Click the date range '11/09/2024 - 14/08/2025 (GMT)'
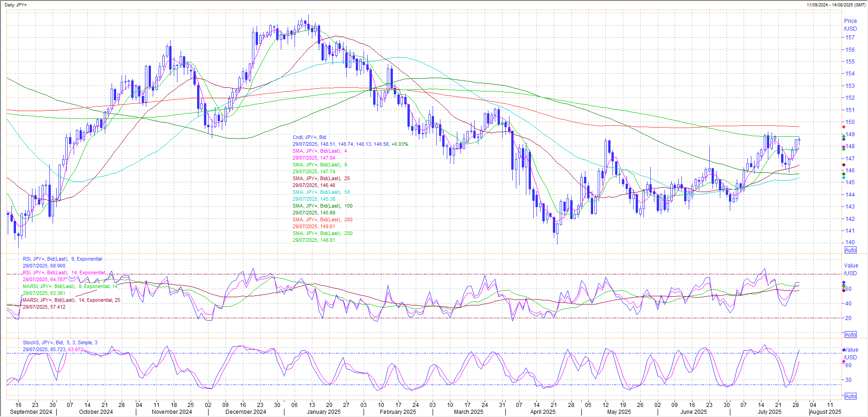868x417 pixels. tap(836, 5)
